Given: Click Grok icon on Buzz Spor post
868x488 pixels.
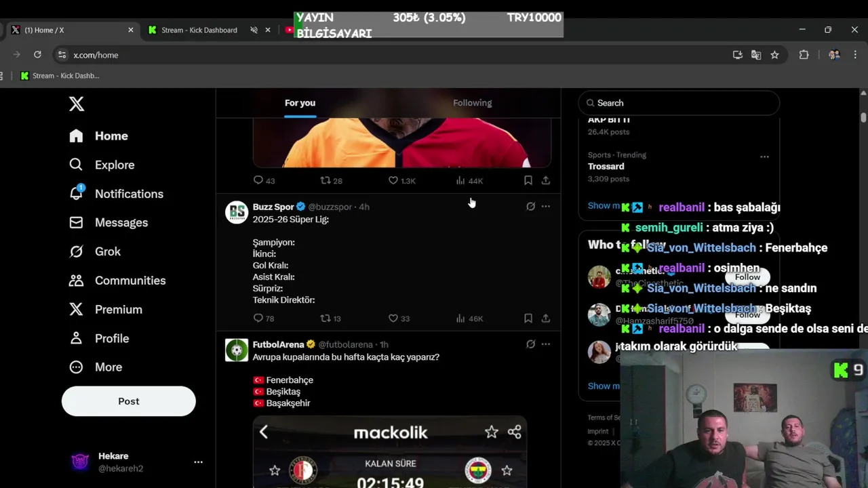Looking at the screenshot, I should pyautogui.click(x=530, y=207).
